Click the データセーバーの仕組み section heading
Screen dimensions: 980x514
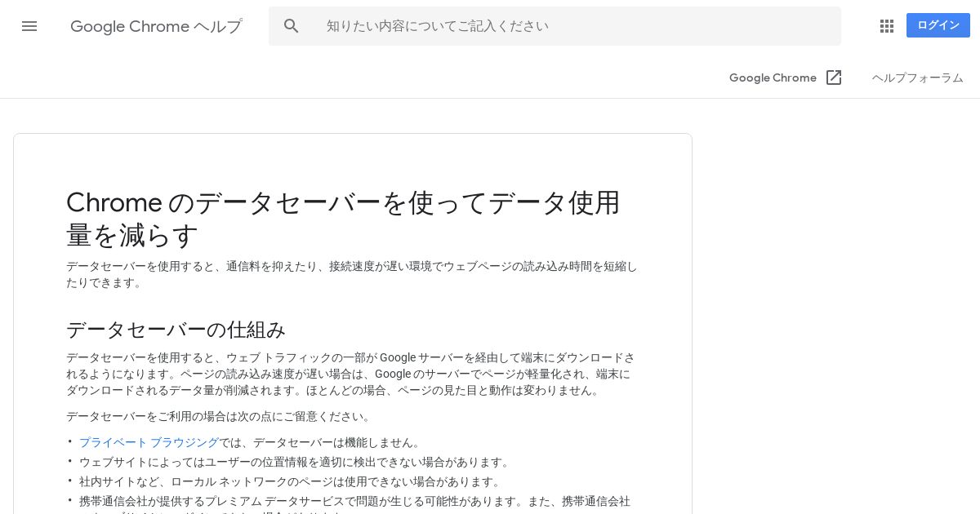176,330
